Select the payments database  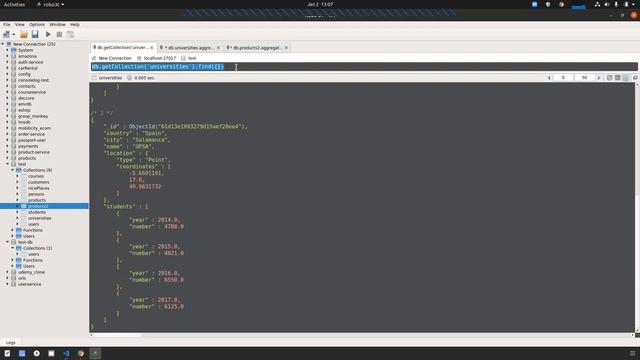(28, 146)
